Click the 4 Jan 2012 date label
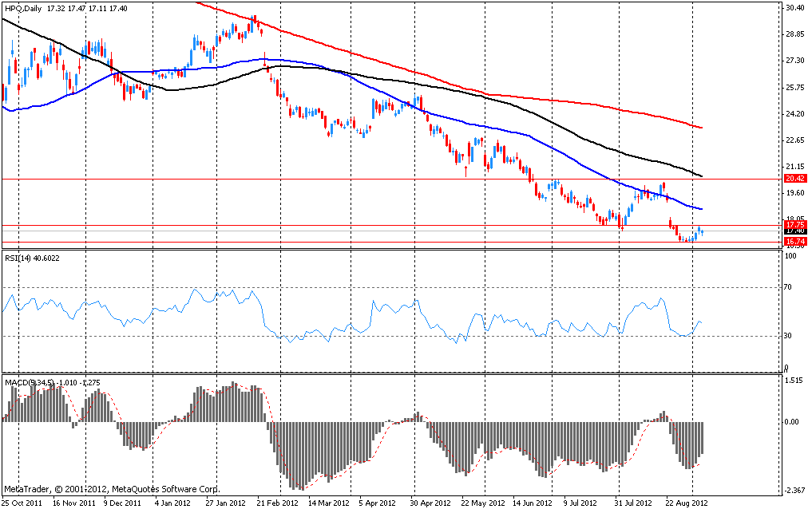The height and width of the screenshot is (509, 812). tap(172, 503)
